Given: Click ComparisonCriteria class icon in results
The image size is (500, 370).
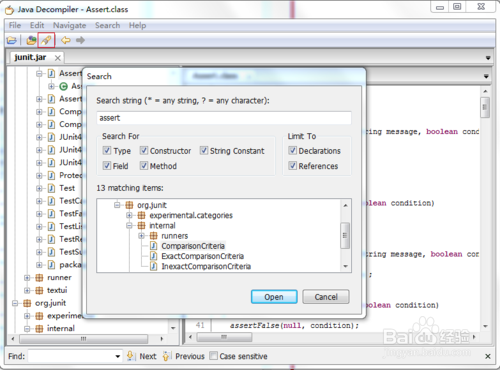Looking at the screenshot, I should pyautogui.click(x=154, y=246).
